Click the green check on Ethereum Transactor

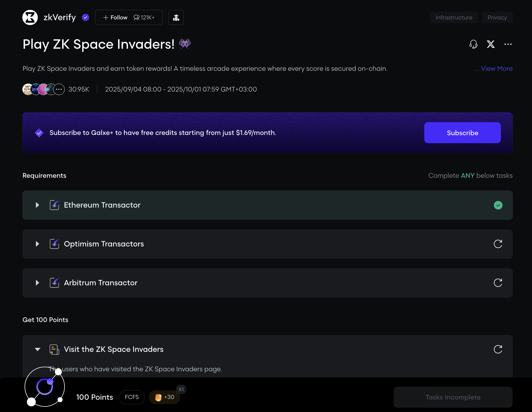[498, 205]
